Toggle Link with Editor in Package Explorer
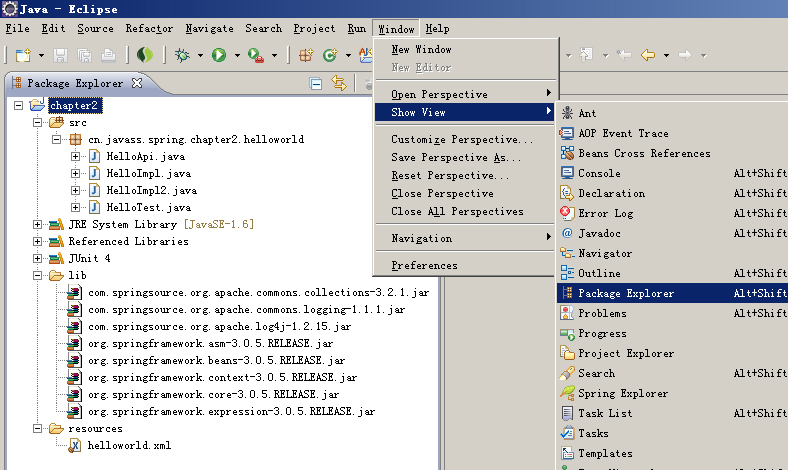 click(339, 83)
